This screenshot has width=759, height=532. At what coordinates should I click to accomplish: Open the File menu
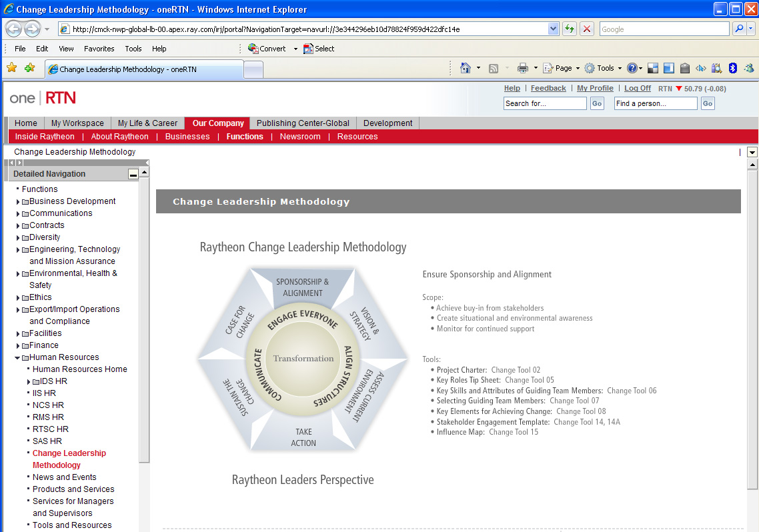[x=20, y=49]
